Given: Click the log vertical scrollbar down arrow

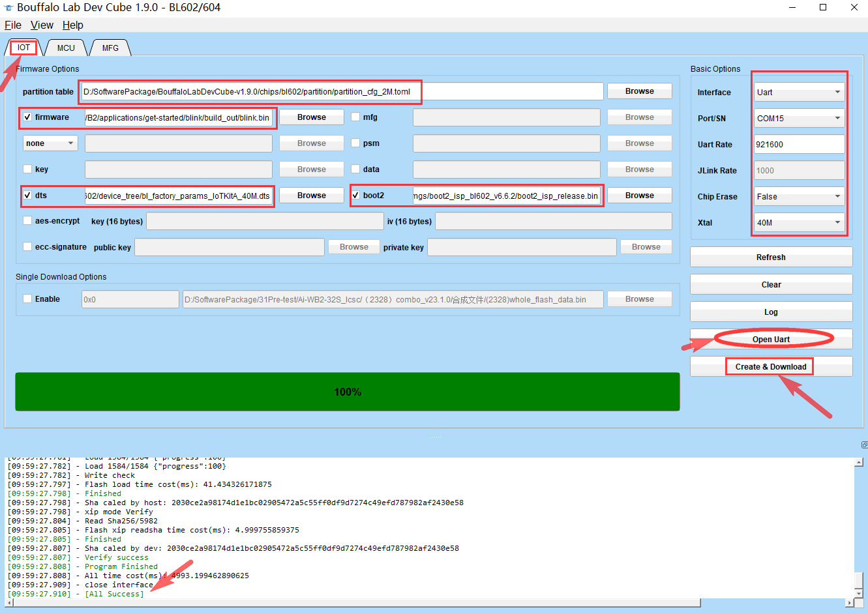Looking at the screenshot, I should coord(859,593).
